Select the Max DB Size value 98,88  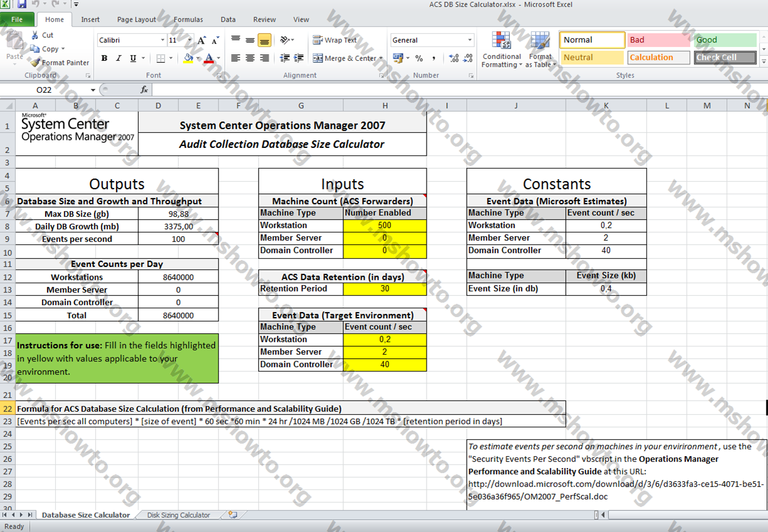[178, 214]
